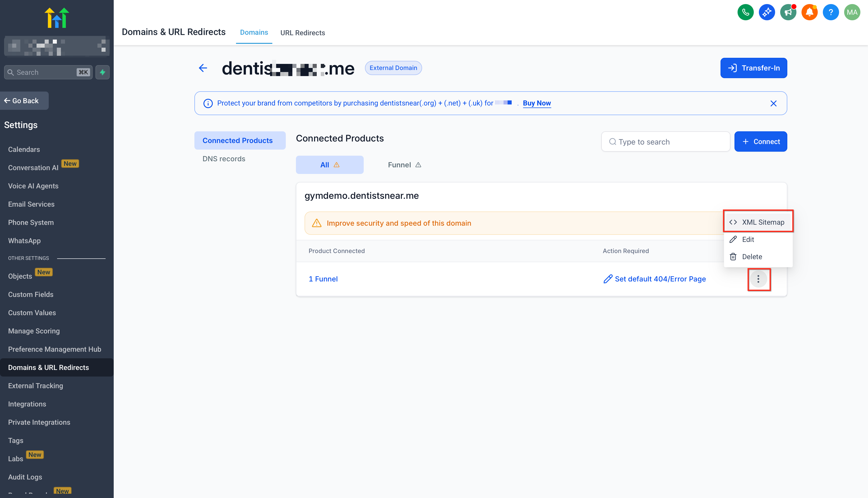Image resolution: width=868 pixels, height=498 pixels.
Task: Click the Connect button
Action: [x=761, y=141]
